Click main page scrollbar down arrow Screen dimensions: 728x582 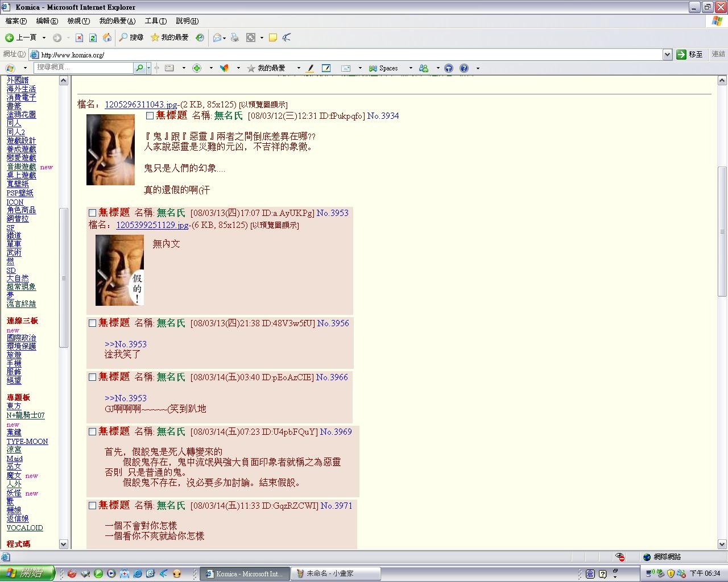pyautogui.click(x=722, y=544)
